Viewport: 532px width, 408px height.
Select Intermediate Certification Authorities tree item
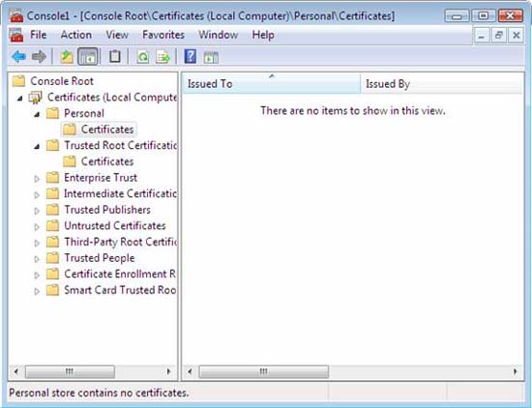coord(120,193)
